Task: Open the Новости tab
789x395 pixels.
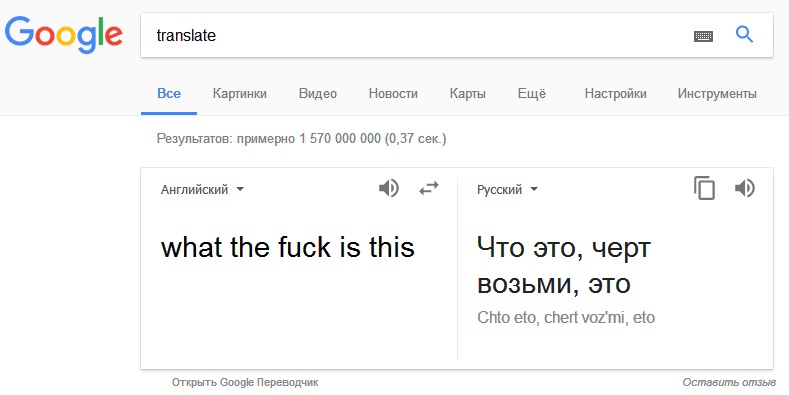Action: [x=393, y=94]
